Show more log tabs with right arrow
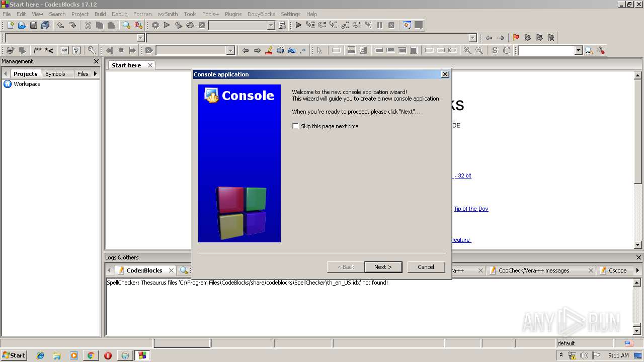The image size is (644, 362). tap(637, 270)
